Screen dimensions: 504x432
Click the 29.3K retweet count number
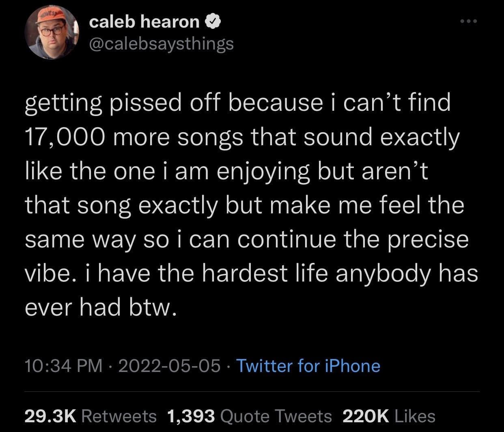click(x=50, y=416)
